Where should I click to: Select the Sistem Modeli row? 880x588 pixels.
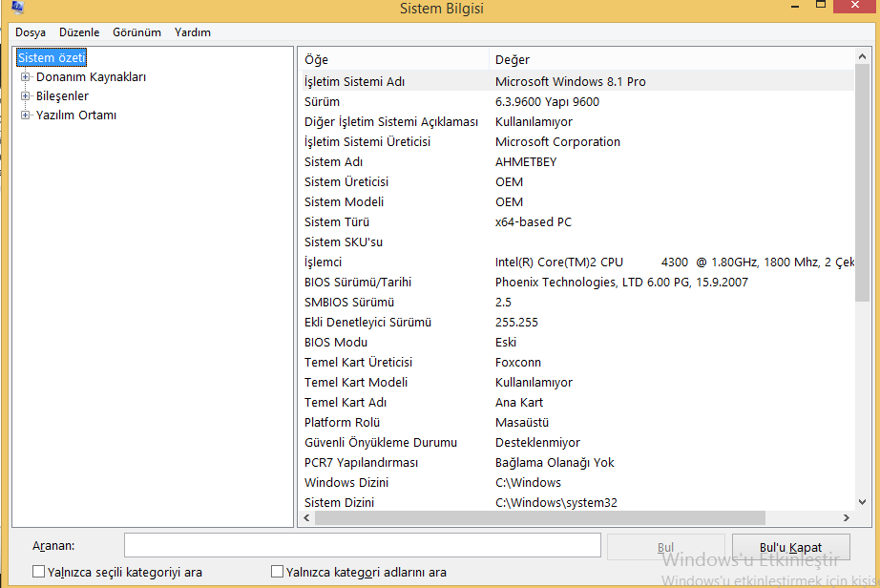576,202
